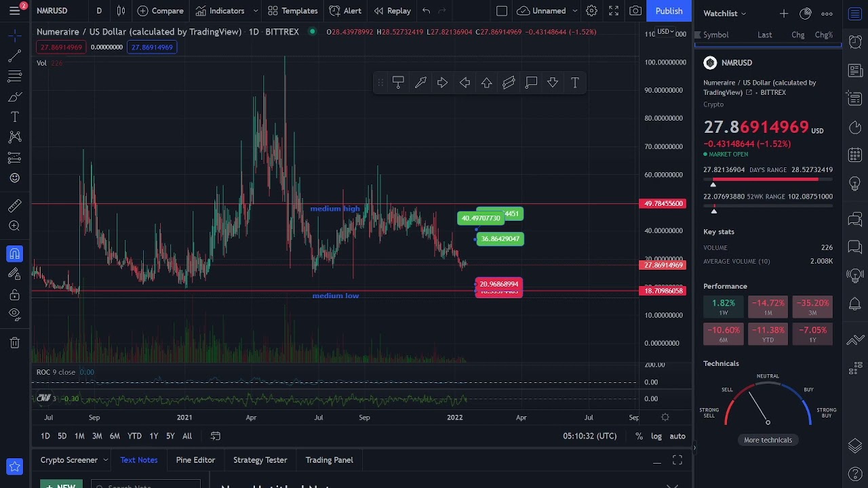Open the chart settings gear in the top toolbar
The height and width of the screenshot is (488, 868).
click(591, 11)
